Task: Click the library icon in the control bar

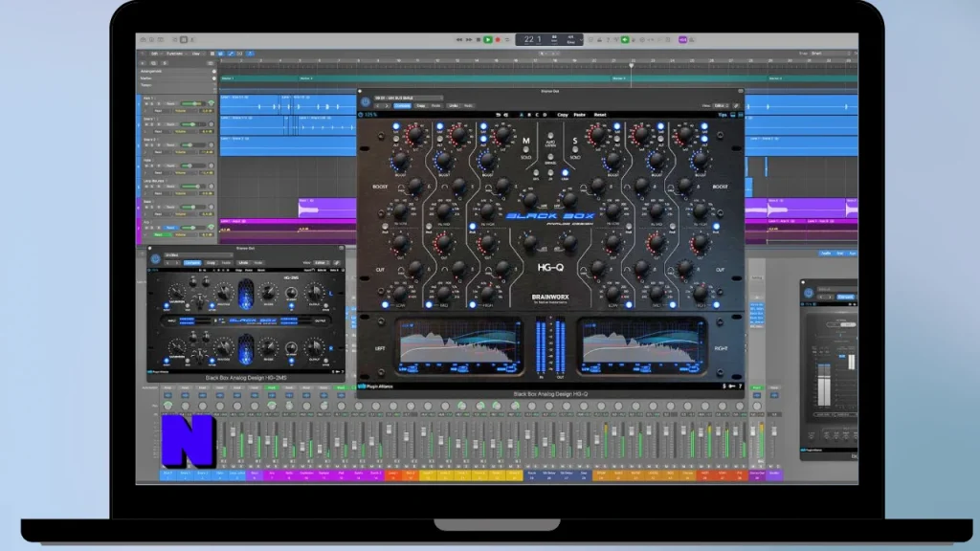Action: pos(144,40)
